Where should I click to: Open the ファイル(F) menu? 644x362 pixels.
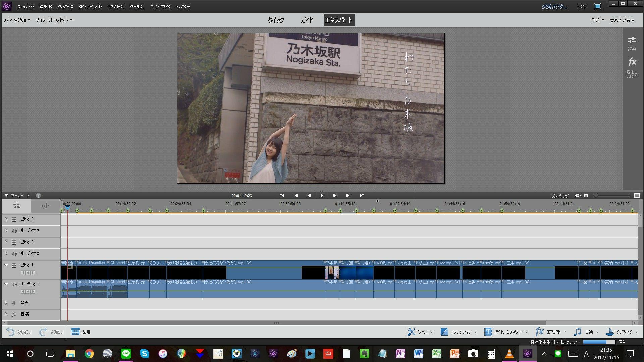click(x=25, y=6)
